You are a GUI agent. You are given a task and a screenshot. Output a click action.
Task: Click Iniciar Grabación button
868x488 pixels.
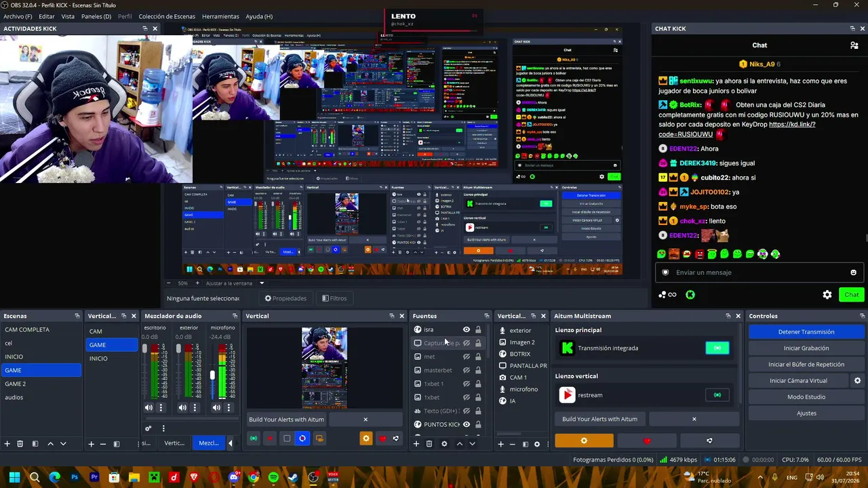(806, 348)
